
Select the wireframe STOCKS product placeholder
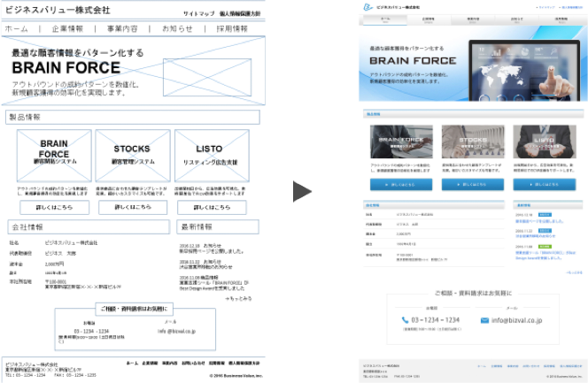pyautogui.click(x=132, y=154)
